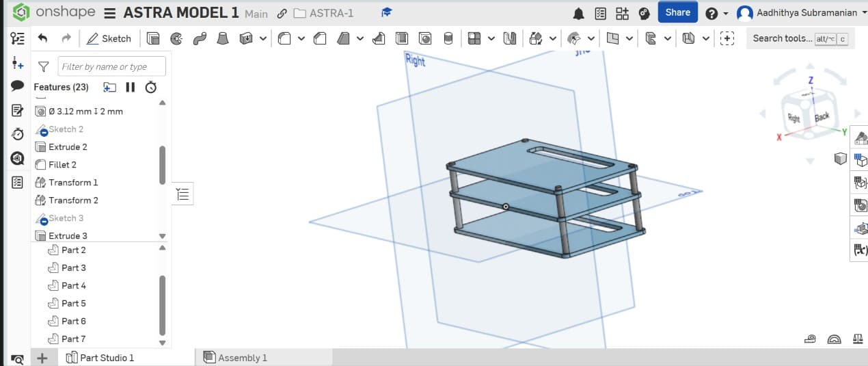Add a folder in Features list
This screenshot has width=868, height=366.
[x=109, y=87]
